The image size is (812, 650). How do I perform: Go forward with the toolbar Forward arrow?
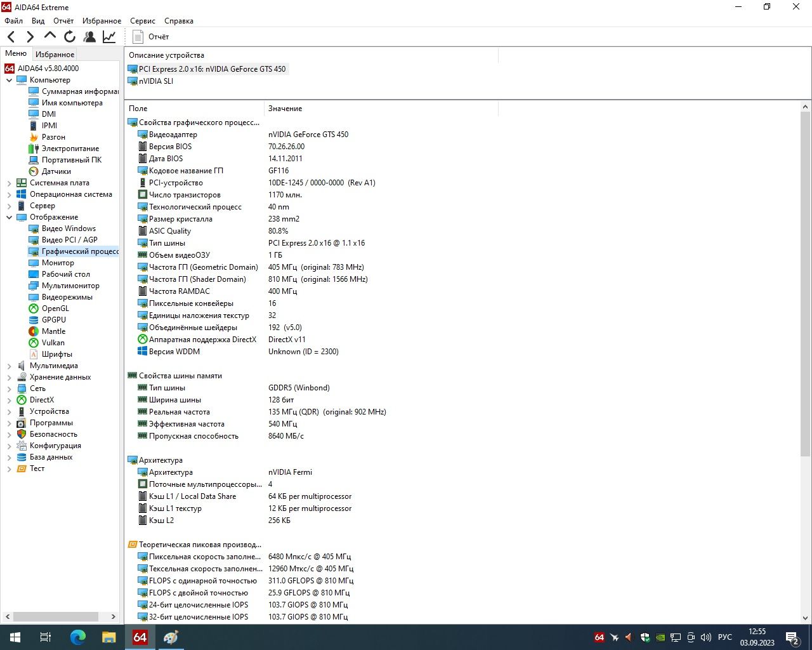pyautogui.click(x=30, y=37)
